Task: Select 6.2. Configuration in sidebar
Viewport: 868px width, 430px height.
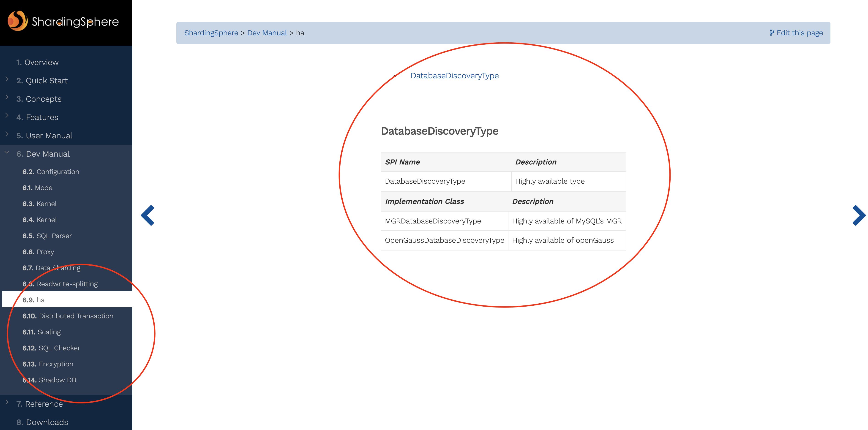Action: tap(51, 172)
